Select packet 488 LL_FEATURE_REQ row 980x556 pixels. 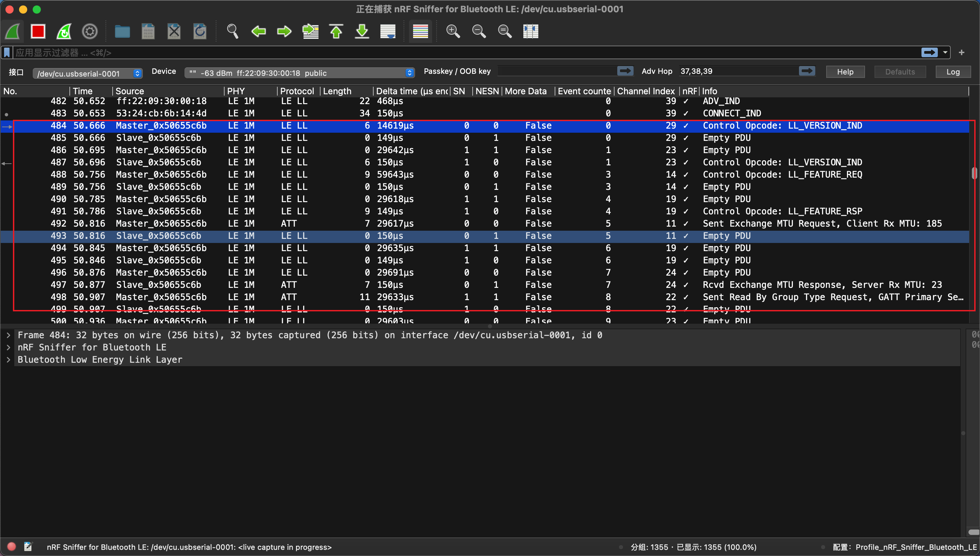point(485,175)
